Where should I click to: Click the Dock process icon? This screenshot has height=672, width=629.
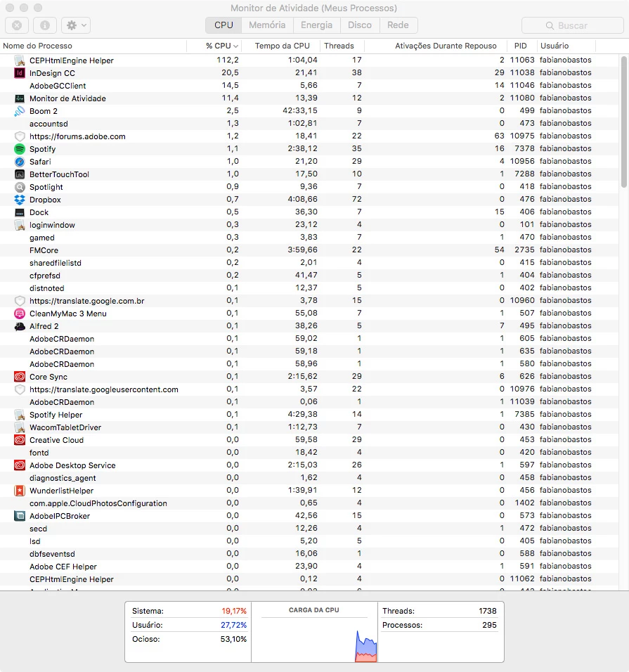pyautogui.click(x=19, y=212)
